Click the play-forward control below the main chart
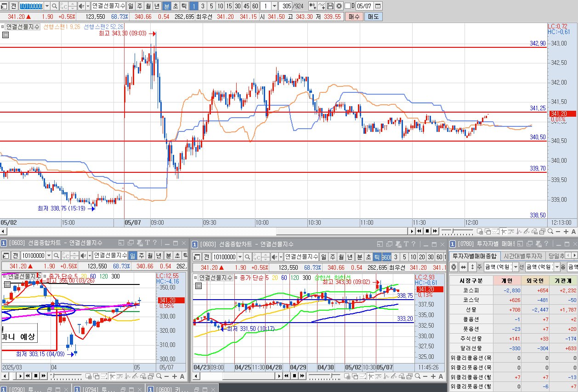 pos(435,231)
